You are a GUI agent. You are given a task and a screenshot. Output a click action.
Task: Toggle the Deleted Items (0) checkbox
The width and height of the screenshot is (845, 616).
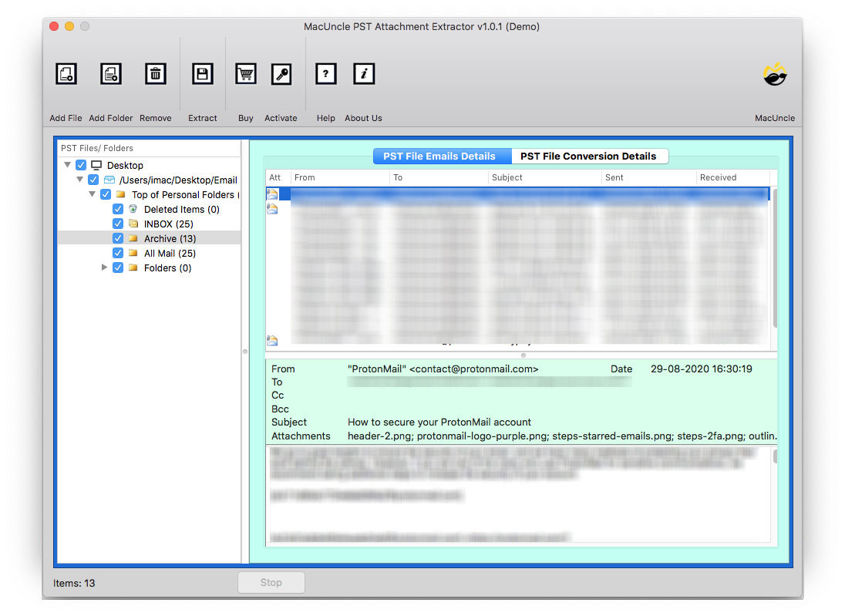(118, 209)
